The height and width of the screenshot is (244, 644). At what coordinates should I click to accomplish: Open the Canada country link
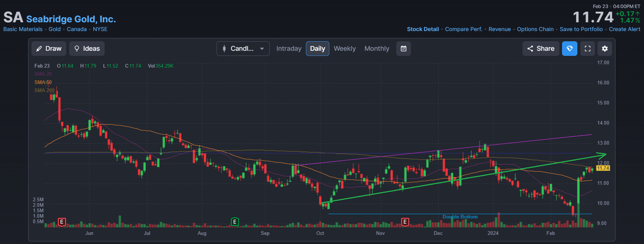point(77,29)
